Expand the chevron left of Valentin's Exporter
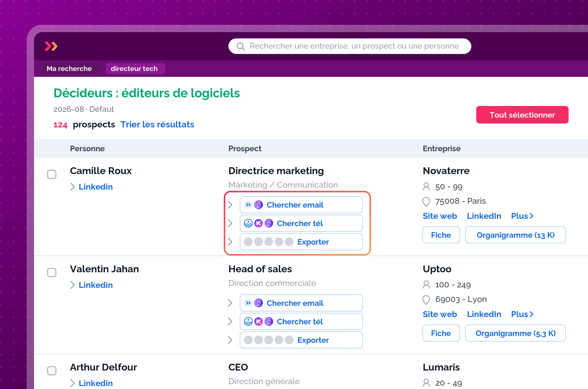Screen dimensions: 588x389 click(x=230, y=340)
